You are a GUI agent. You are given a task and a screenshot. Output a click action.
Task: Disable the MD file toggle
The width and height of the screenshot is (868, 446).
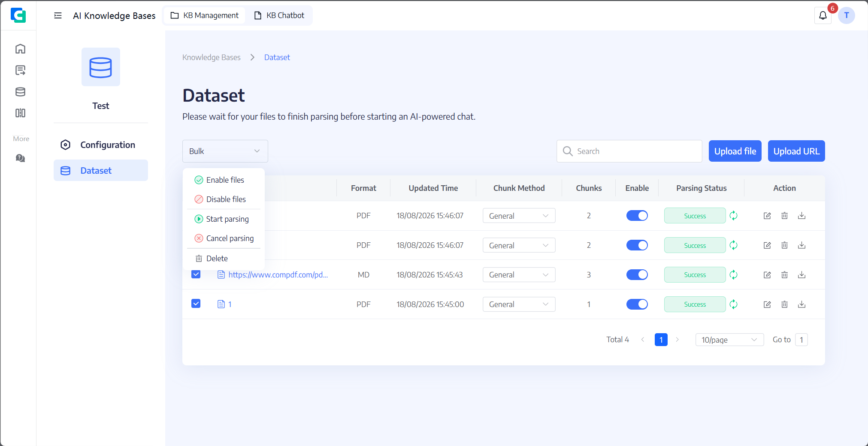(637, 275)
